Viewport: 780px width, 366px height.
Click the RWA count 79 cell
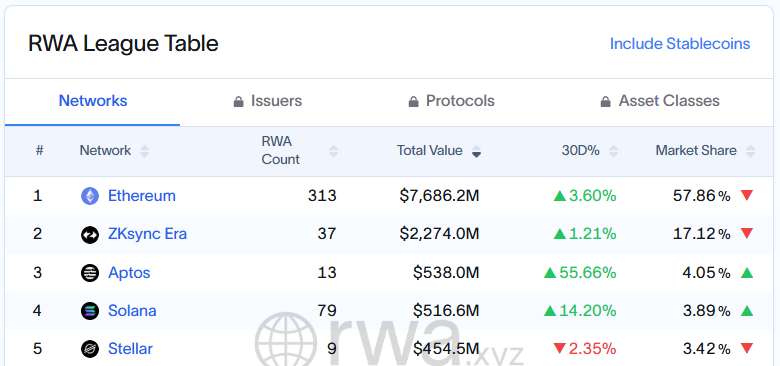pyautogui.click(x=327, y=311)
